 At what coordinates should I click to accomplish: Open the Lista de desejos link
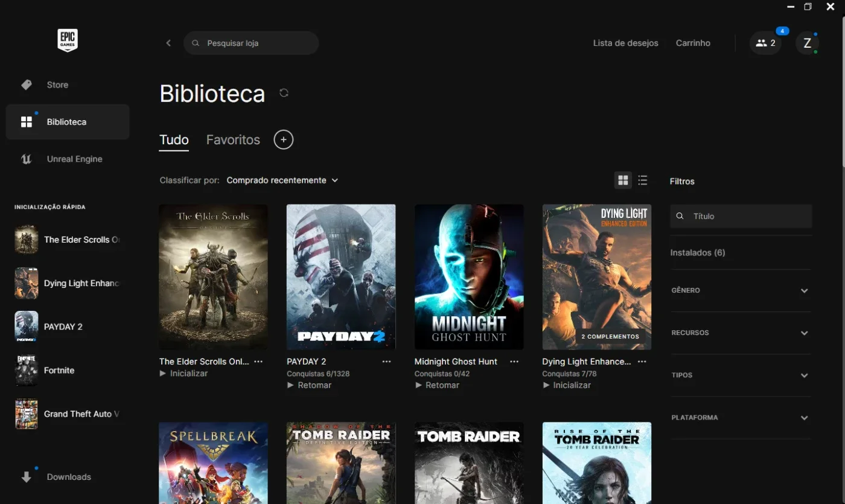coord(625,43)
